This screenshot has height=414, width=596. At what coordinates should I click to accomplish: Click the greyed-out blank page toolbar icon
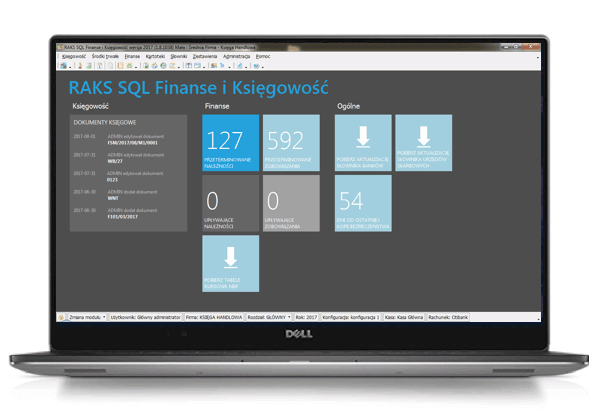click(110, 66)
